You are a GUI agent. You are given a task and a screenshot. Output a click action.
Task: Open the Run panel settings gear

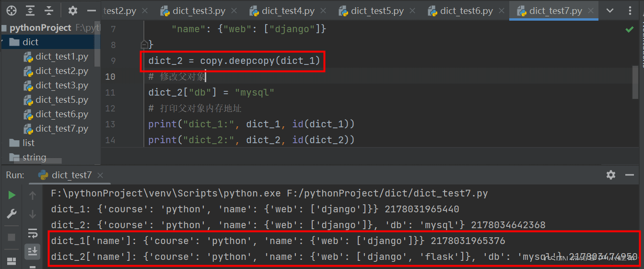tap(610, 175)
